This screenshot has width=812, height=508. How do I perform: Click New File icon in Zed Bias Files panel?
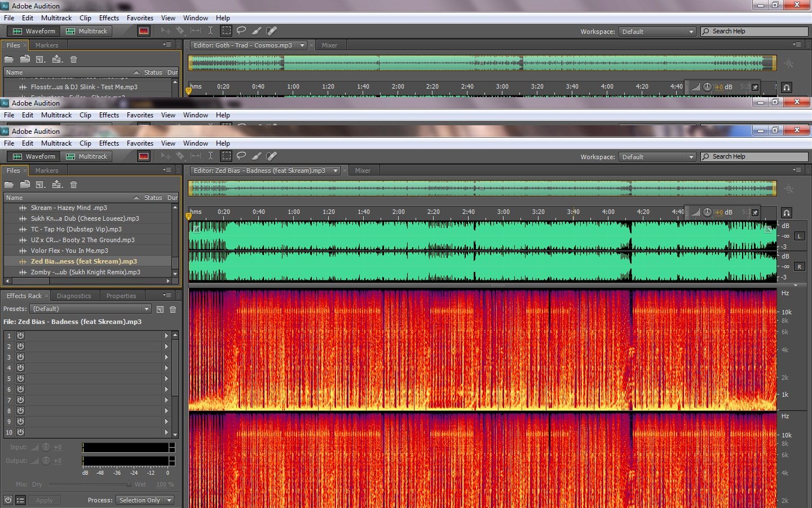pos(41,185)
